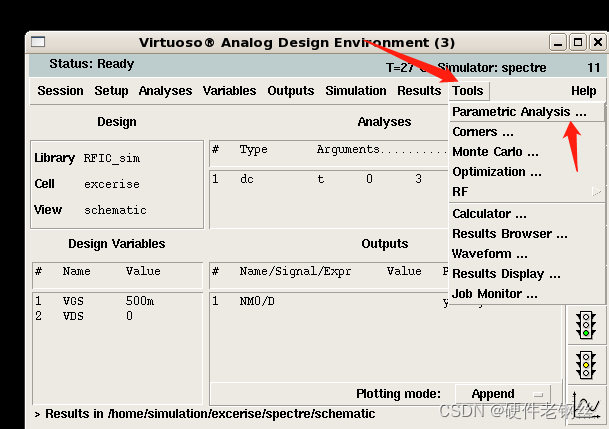The image size is (609, 429).
Task: Click the Results path status message
Action: click(210, 414)
